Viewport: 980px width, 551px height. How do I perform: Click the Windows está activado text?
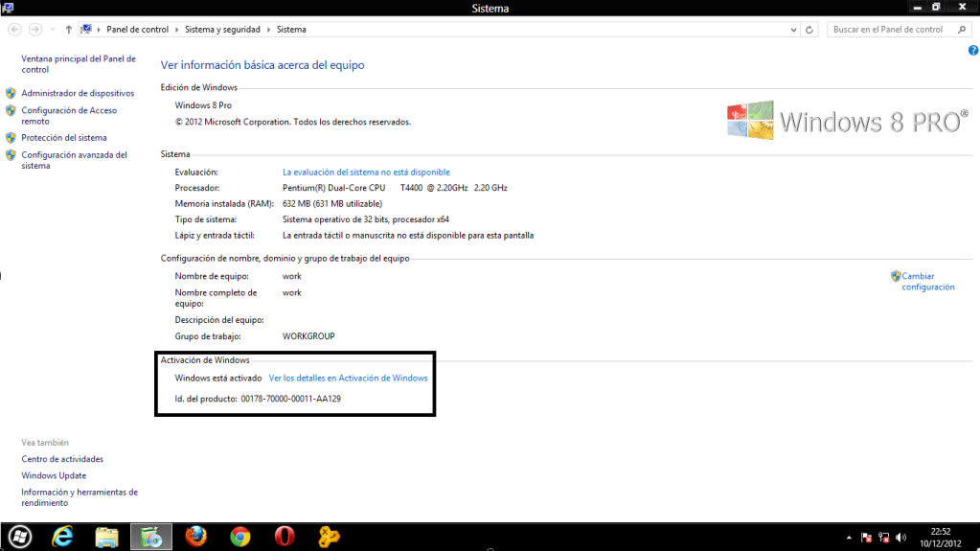coord(218,378)
